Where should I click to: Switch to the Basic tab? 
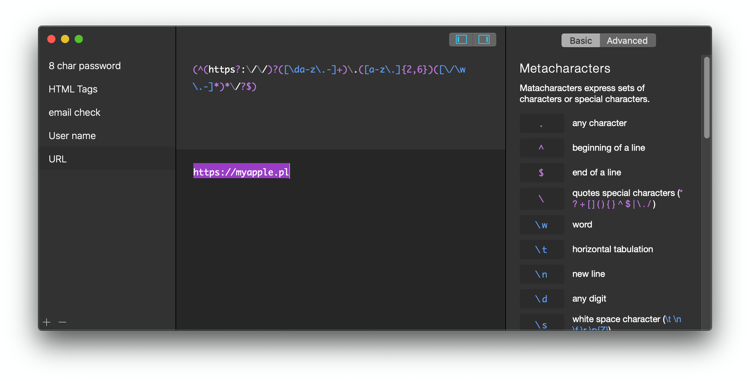581,41
